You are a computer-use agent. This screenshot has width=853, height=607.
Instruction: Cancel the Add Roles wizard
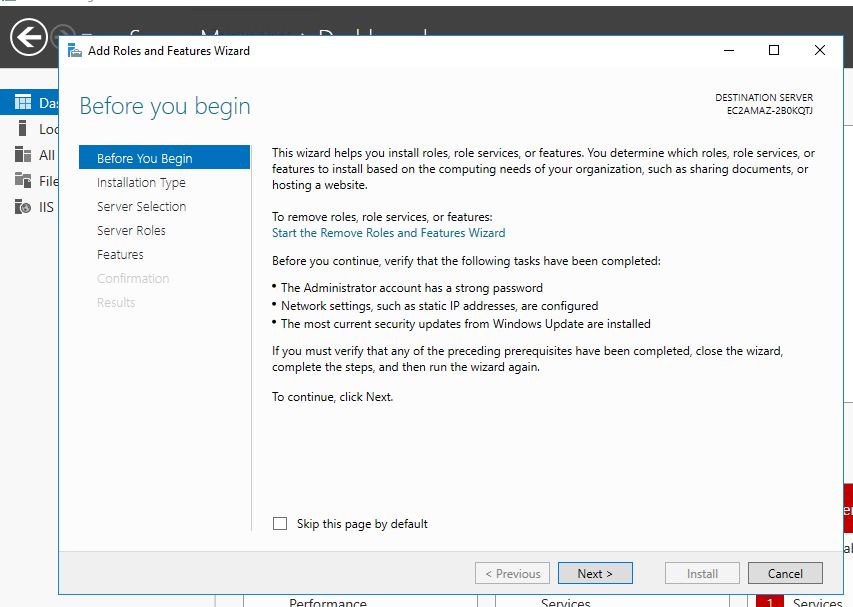(x=785, y=573)
